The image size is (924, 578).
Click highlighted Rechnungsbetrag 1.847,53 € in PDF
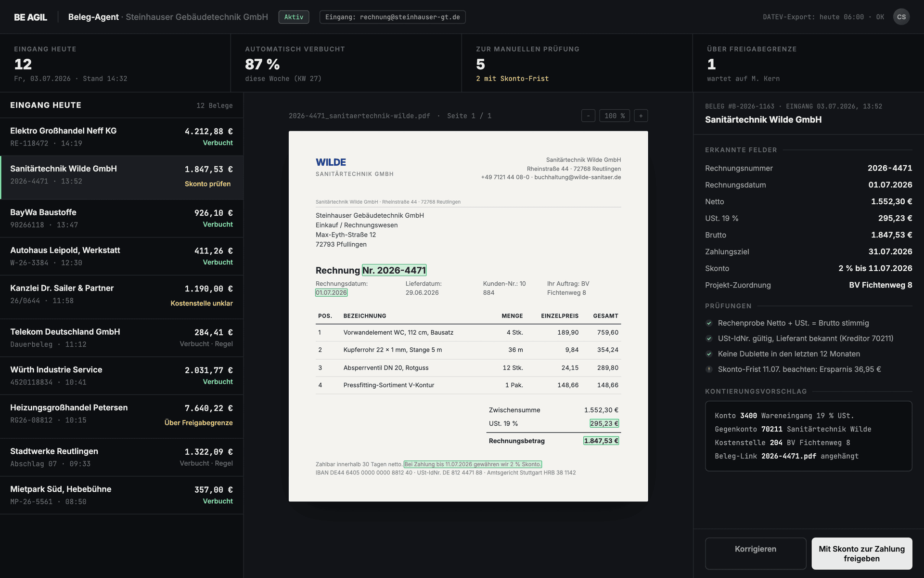coord(601,441)
